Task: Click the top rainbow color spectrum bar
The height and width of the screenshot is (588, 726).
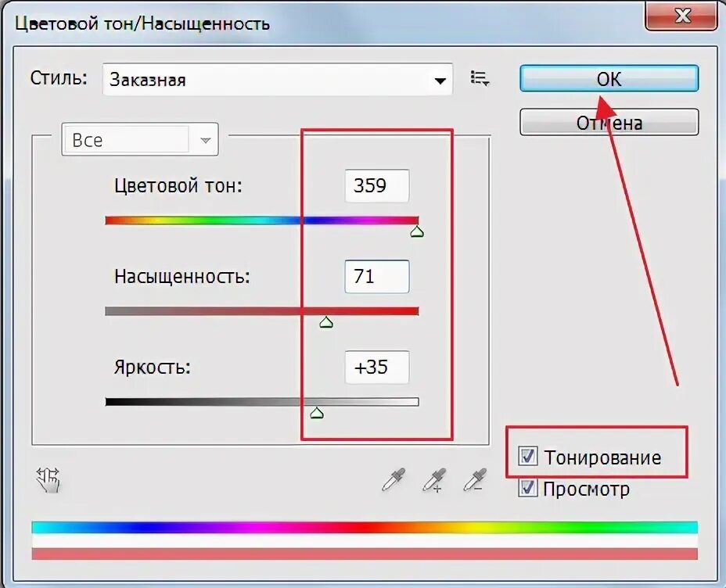Action: [365, 527]
